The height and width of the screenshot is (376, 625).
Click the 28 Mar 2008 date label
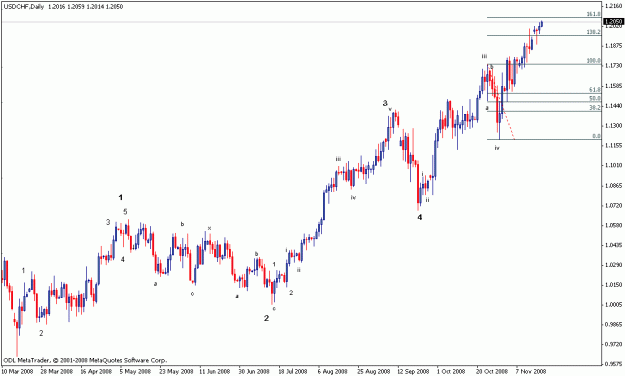[57, 371]
